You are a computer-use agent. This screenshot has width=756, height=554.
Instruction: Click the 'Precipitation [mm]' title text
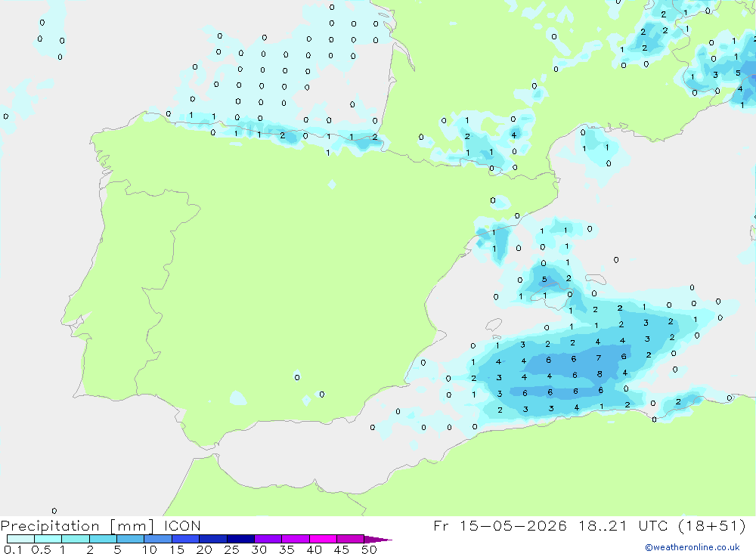[x=77, y=526]
